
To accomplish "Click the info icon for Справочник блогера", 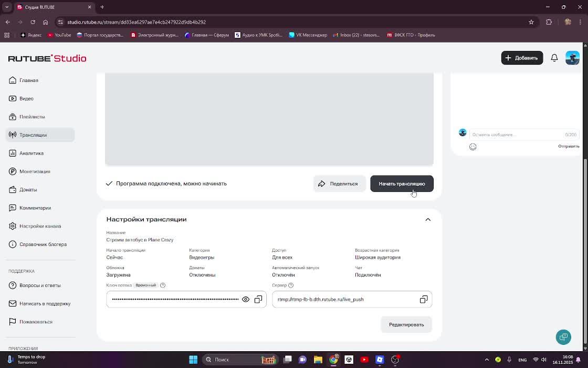I will (13, 244).
